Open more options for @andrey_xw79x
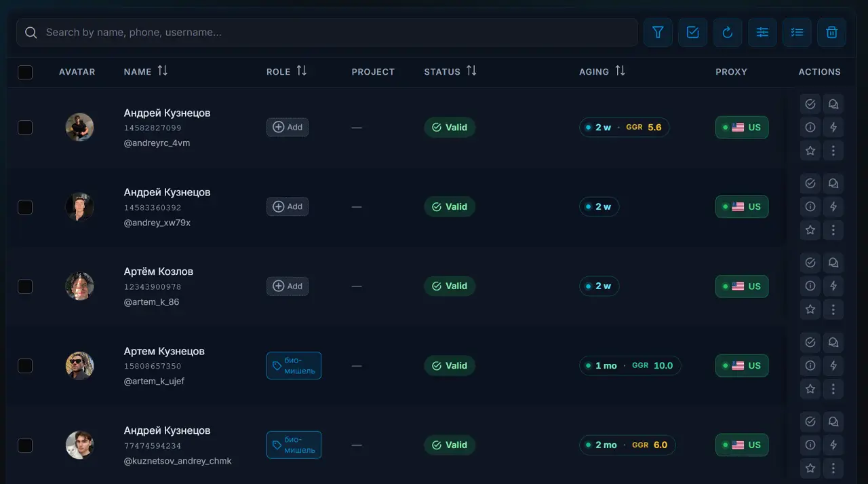This screenshot has width=868, height=484. (833, 230)
